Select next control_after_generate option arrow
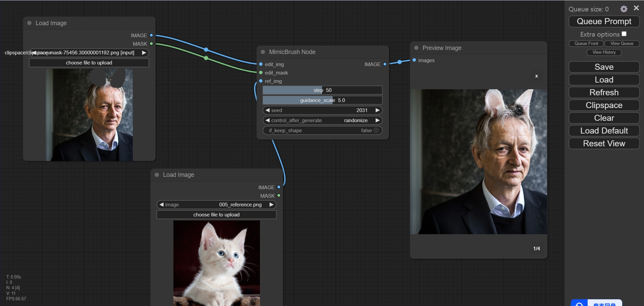 click(x=377, y=120)
